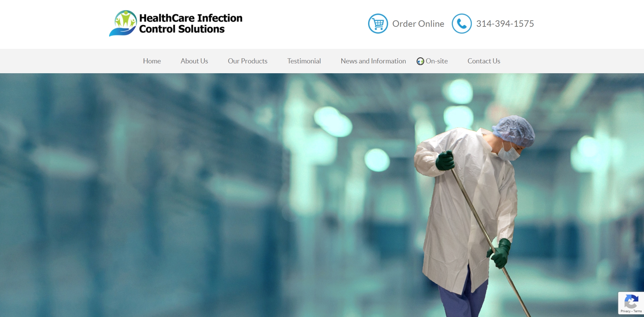Click the globe icon beside On-site
This screenshot has width=644, height=317.
coord(420,61)
